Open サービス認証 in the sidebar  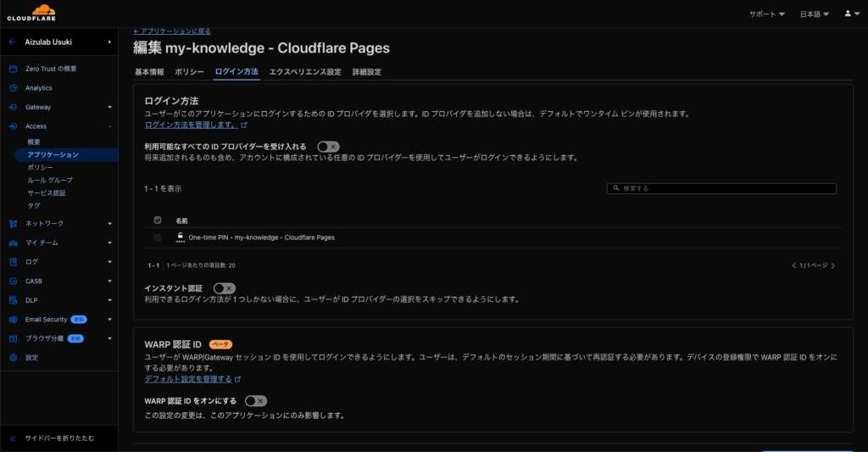pyautogui.click(x=47, y=193)
